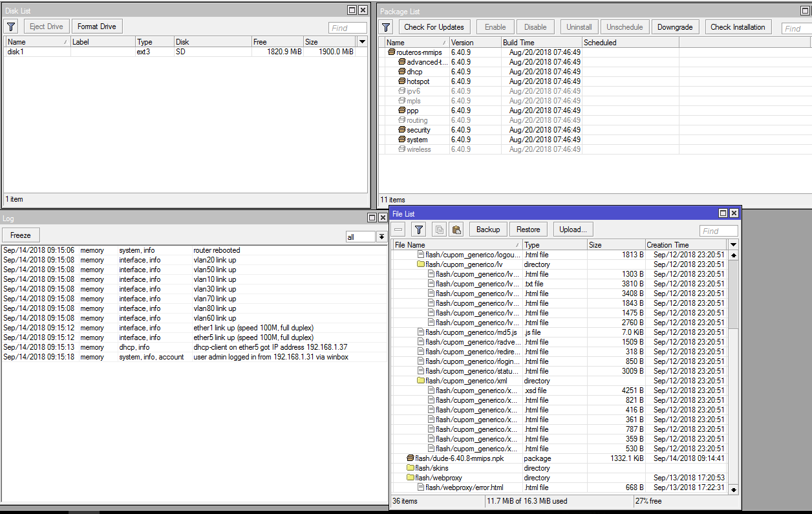Select the 'ether5 link up' log entry
The height and width of the screenshot is (514, 812).
[194, 337]
